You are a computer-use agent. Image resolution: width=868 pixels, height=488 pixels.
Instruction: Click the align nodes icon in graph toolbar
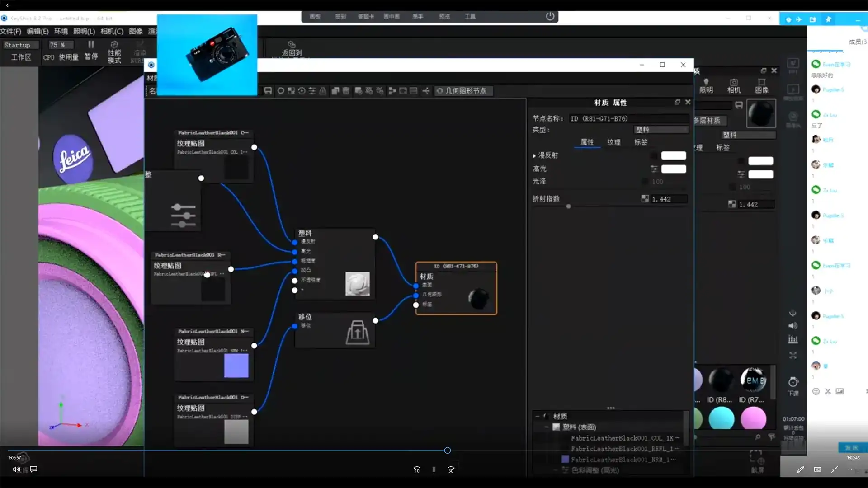392,91
